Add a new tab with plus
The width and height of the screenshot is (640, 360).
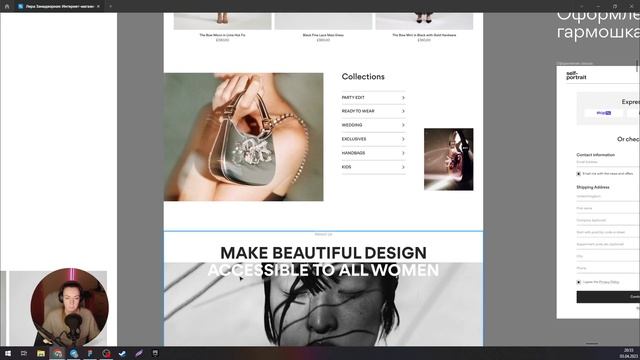coord(111,7)
